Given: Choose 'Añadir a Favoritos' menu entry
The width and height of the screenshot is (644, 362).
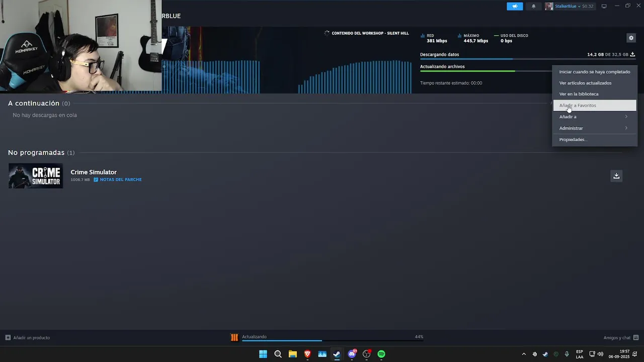Looking at the screenshot, I should coord(595,106).
